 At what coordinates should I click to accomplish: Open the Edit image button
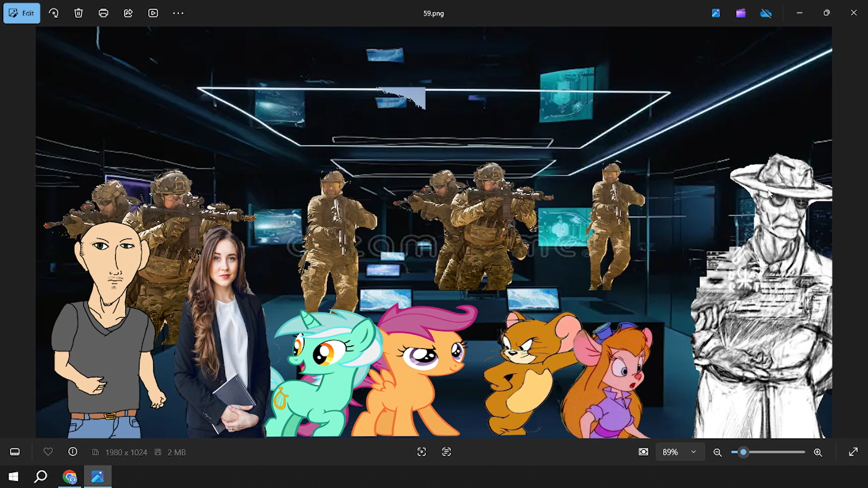(x=22, y=13)
